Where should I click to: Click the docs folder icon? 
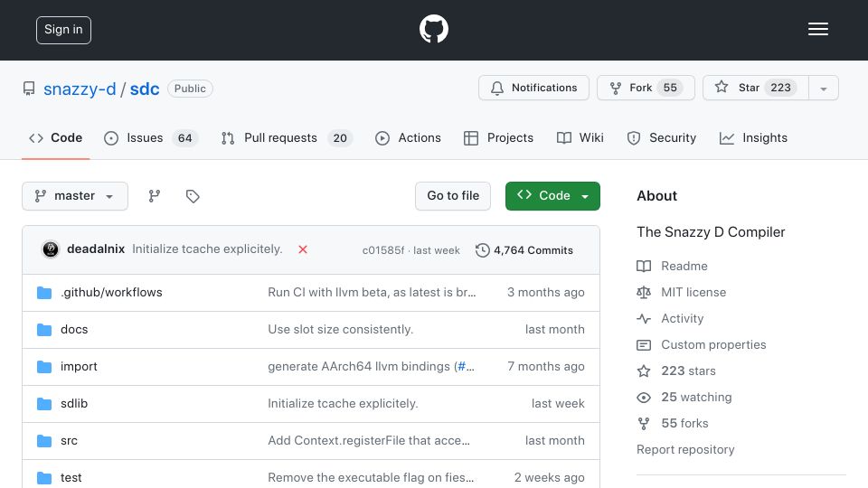[44, 330]
